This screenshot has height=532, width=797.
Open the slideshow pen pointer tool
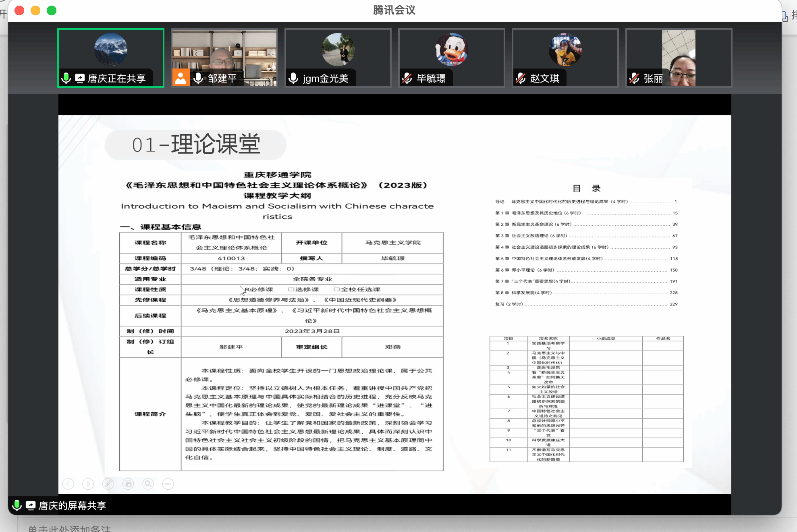(108, 484)
